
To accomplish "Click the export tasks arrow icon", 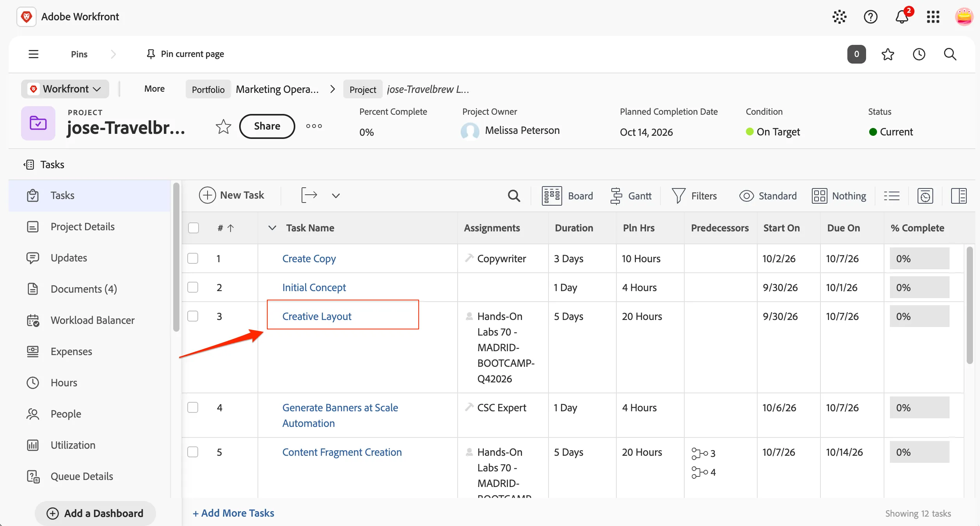I will (x=309, y=195).
